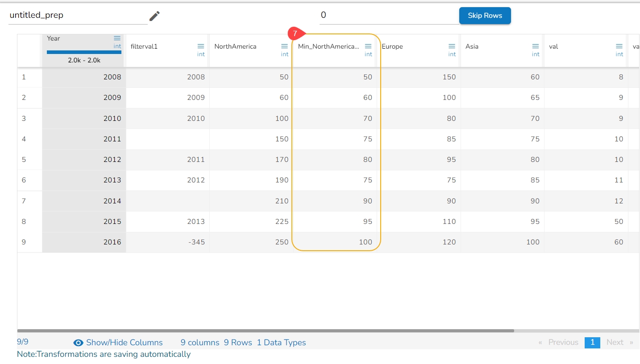Viewport: 640px width, 364px height.
Task: Click the untitled_prep name field
Action: 78,16
